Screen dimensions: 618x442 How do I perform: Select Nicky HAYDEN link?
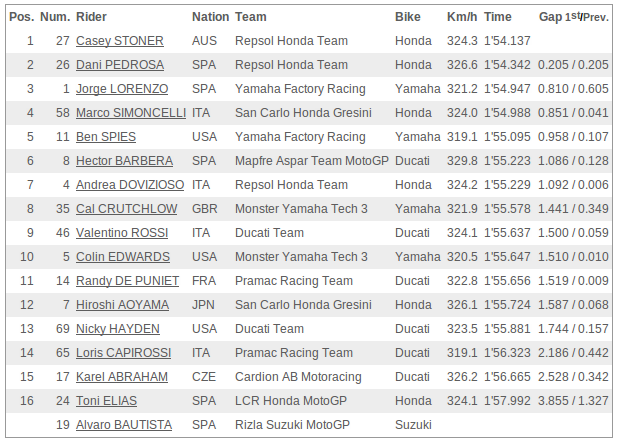click(x=117, y=329)
